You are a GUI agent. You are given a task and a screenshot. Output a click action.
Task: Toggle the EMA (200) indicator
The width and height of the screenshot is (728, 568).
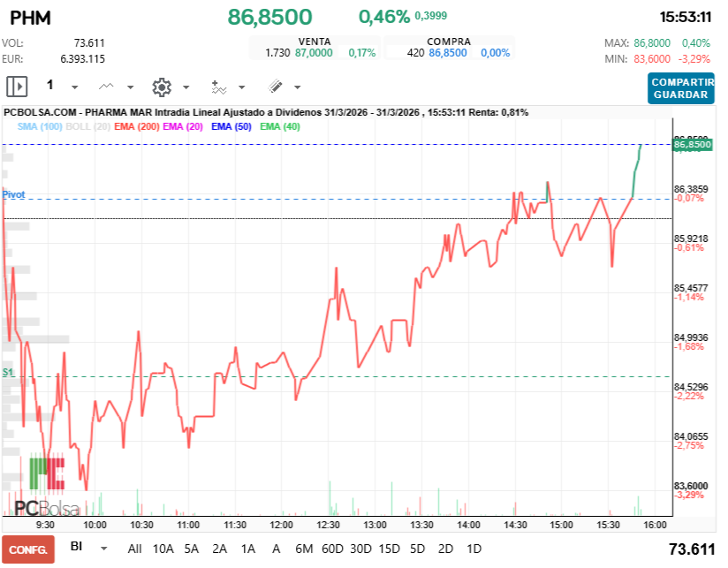click(136, 126)
